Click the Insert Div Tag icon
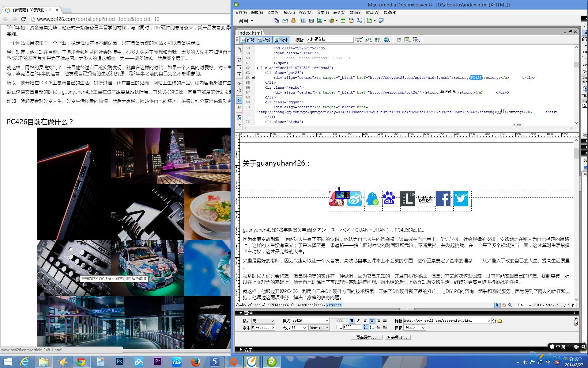Screen dimensions: 588x368 (x=311, y=21)
